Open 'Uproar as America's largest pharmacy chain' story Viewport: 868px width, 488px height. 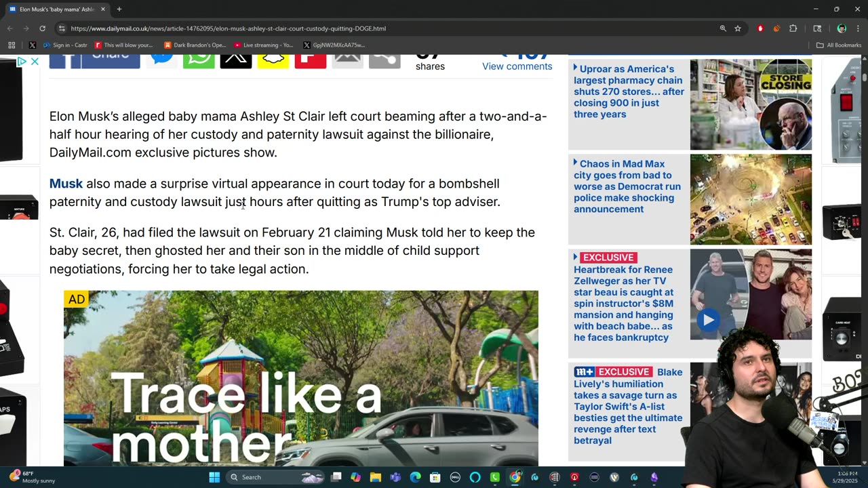629,91
